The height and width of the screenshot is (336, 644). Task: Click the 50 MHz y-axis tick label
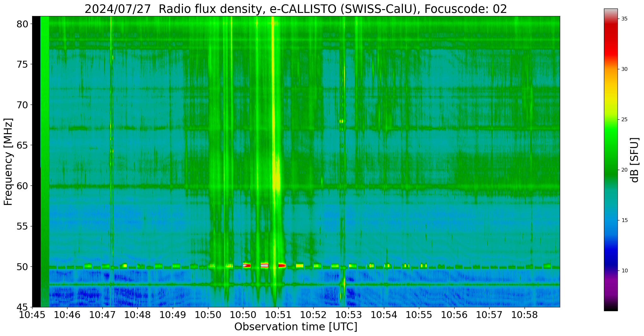(23, 267)
